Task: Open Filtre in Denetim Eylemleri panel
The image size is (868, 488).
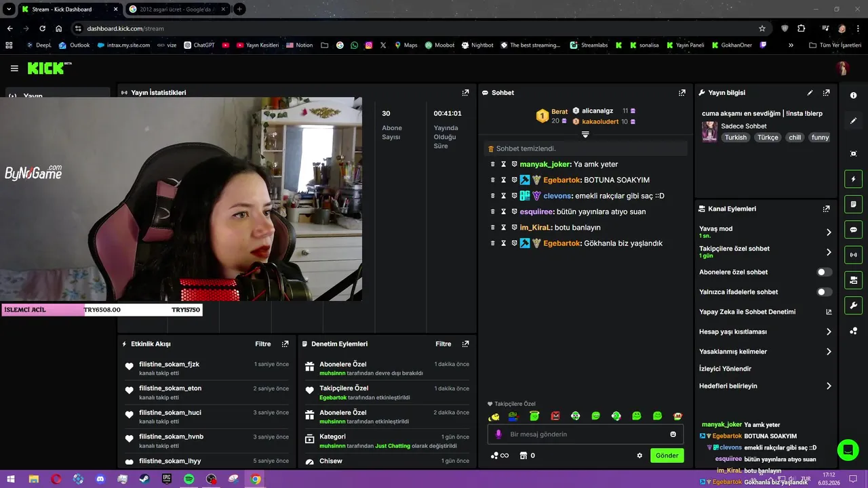Action: (x=443, y=344)
